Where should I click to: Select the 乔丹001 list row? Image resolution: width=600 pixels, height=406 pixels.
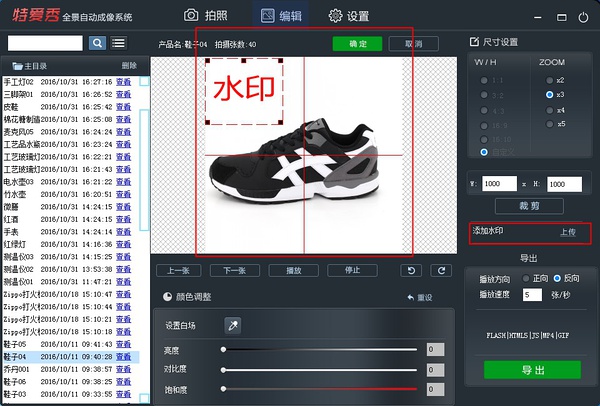click(x=71, y=369)
